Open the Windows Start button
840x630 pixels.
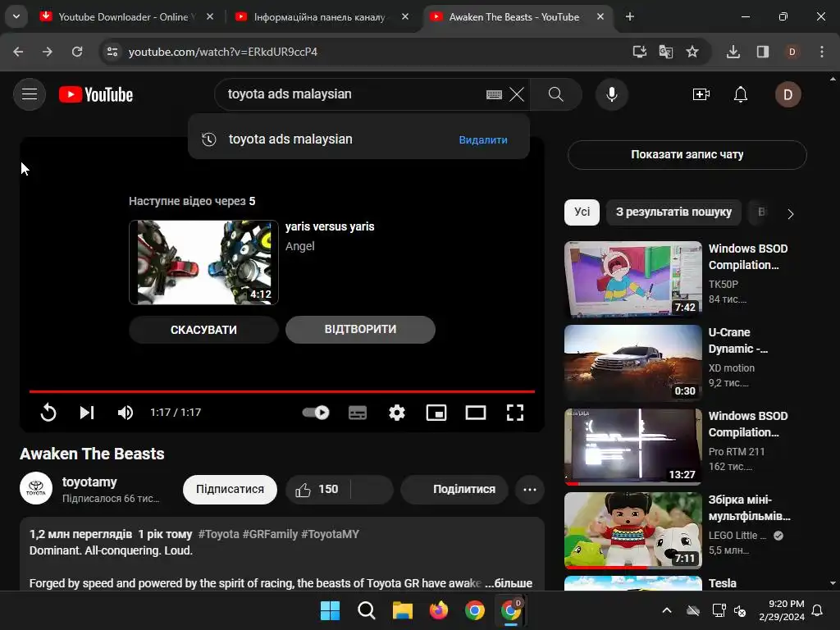[x=330, y=610]
